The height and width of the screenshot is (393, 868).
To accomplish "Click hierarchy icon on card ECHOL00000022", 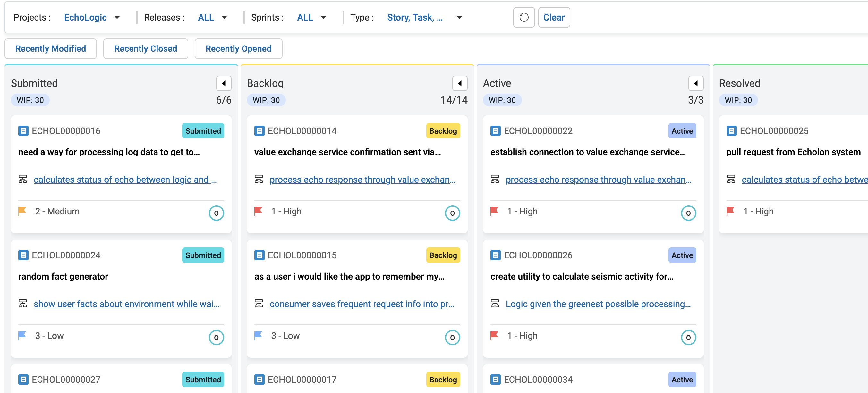I will [x=495, y=179].
